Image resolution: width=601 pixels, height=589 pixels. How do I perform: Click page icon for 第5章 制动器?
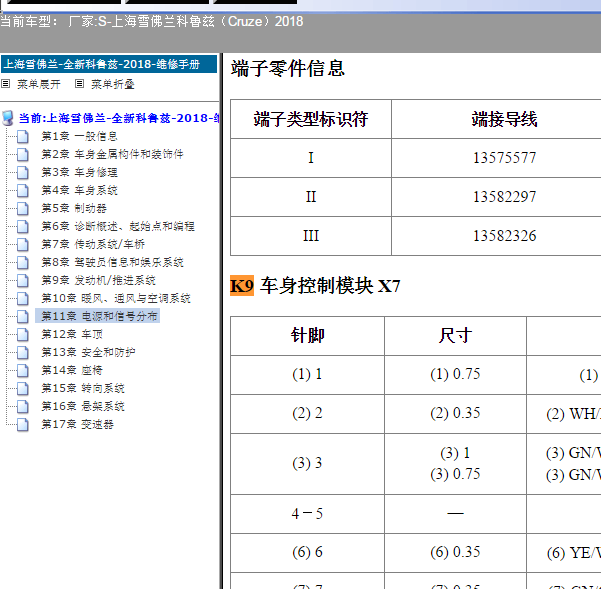(23, 208)
